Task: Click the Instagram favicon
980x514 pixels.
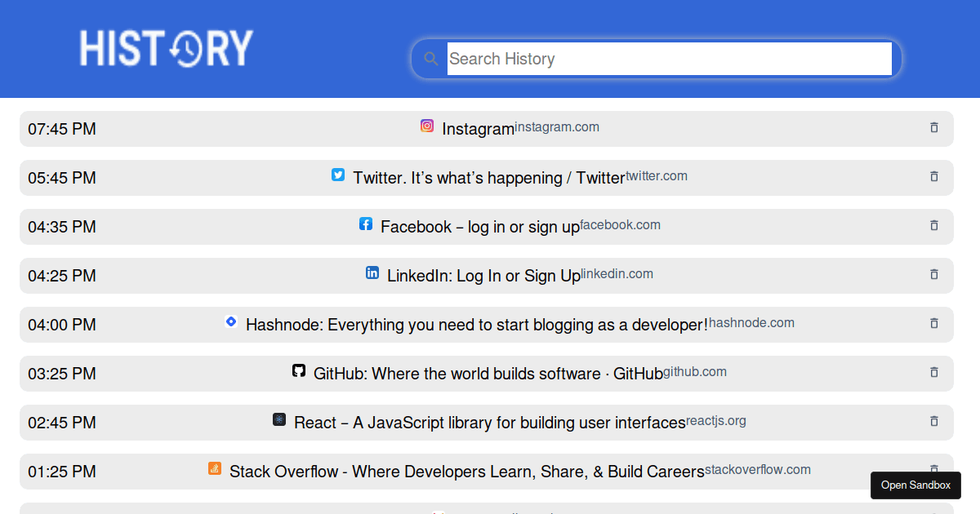Action: [426, 126]
